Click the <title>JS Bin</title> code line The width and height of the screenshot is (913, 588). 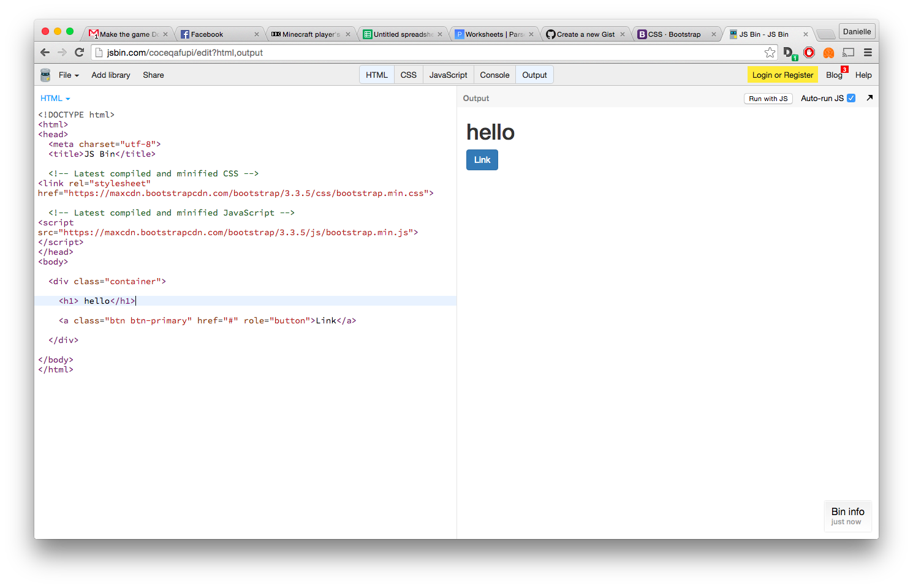click(x=102, y=154)
